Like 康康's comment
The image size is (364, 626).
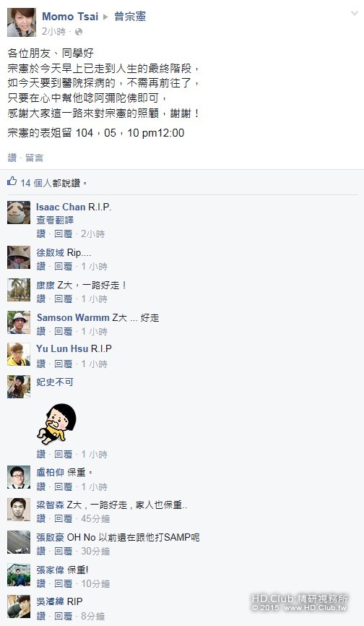41,299
